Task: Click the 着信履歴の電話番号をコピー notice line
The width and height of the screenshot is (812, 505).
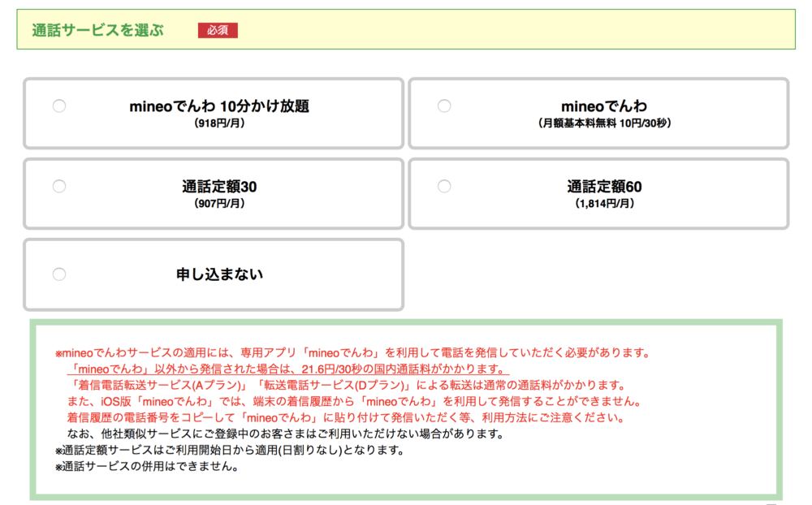Action: [347, 417]
